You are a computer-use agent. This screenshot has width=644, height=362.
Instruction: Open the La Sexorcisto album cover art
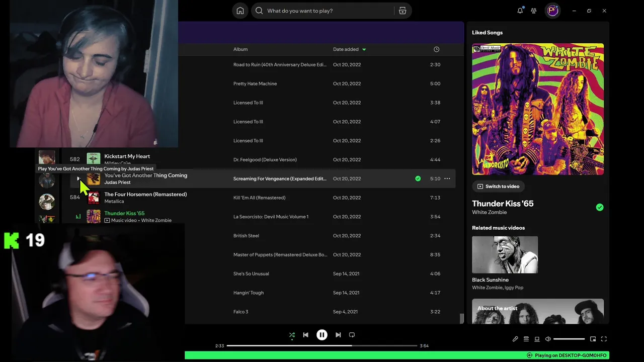(538, 109)
